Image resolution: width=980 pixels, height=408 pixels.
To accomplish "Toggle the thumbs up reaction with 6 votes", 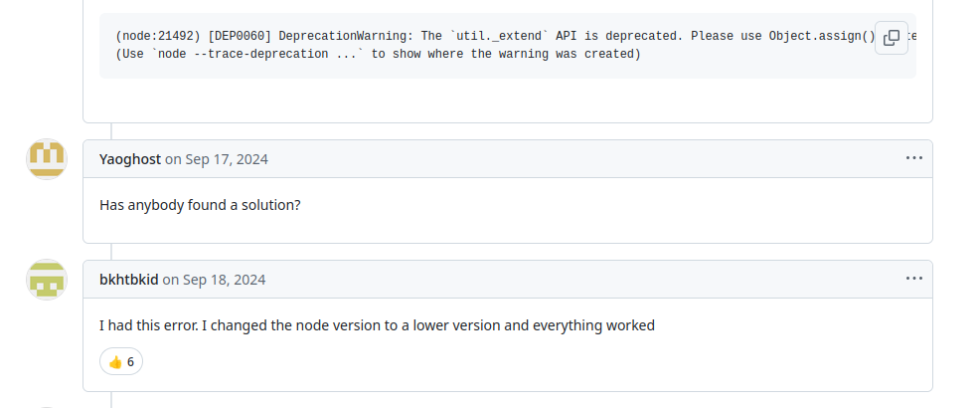I will (x=121, y=361).
